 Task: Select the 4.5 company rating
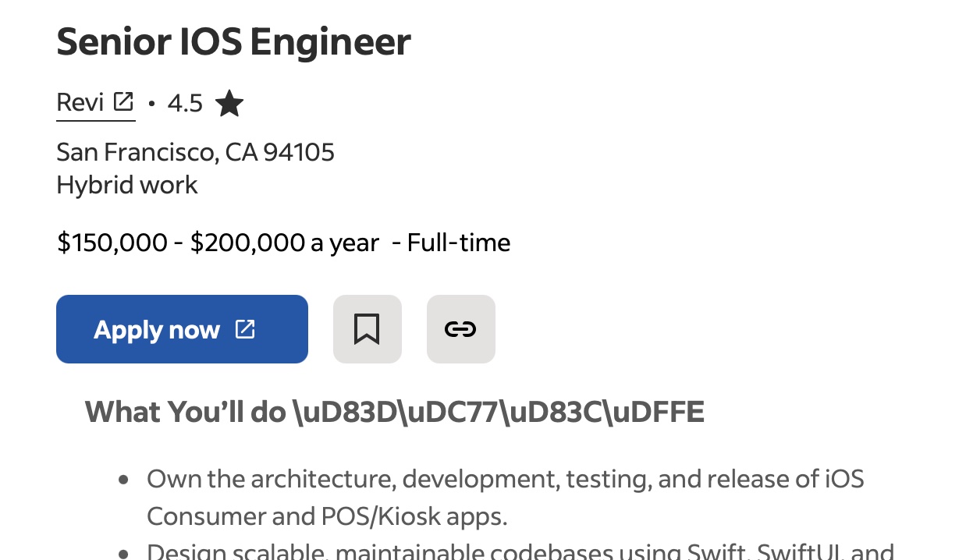point(185,103)
